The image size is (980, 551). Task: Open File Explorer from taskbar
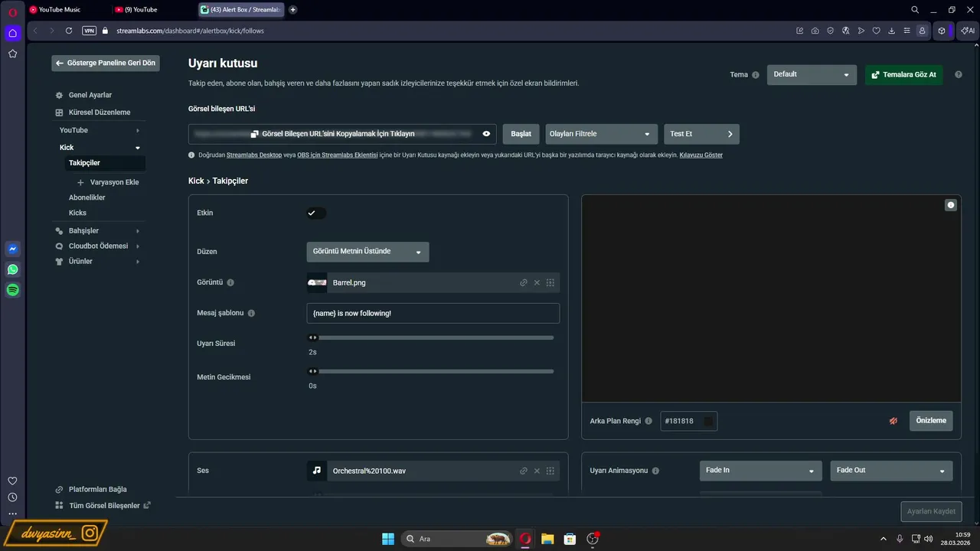[547, 539]
